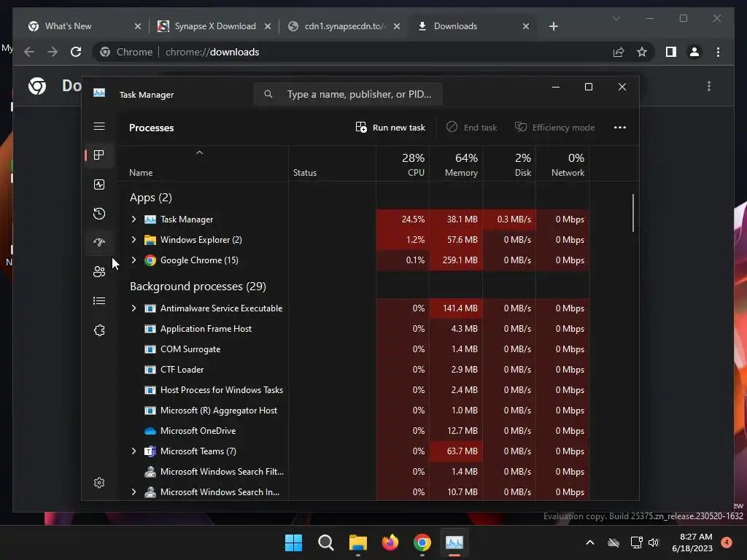Click Efficiency mode button
The width and height of the screenshot is (747, 560).
coord(554,127)
